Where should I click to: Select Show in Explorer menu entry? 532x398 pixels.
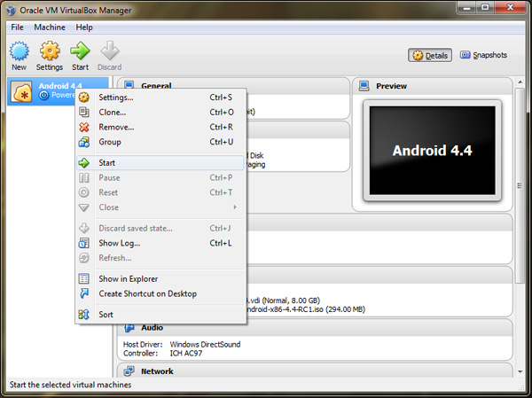[160, 278]
